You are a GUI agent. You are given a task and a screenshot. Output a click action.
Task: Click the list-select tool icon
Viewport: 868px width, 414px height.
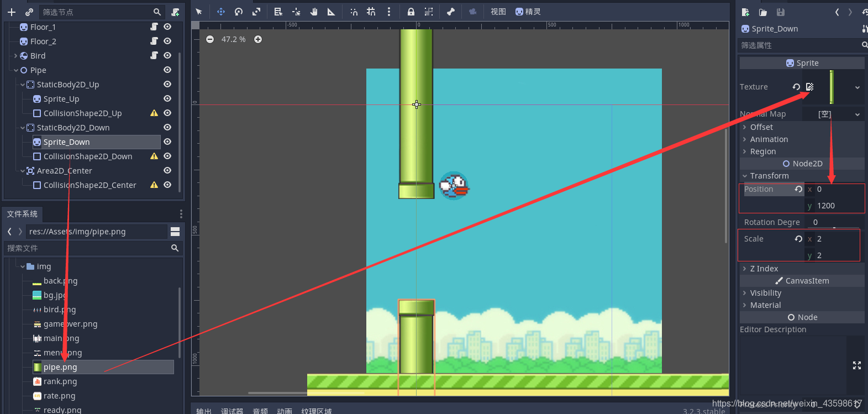[x=278, y=12]
